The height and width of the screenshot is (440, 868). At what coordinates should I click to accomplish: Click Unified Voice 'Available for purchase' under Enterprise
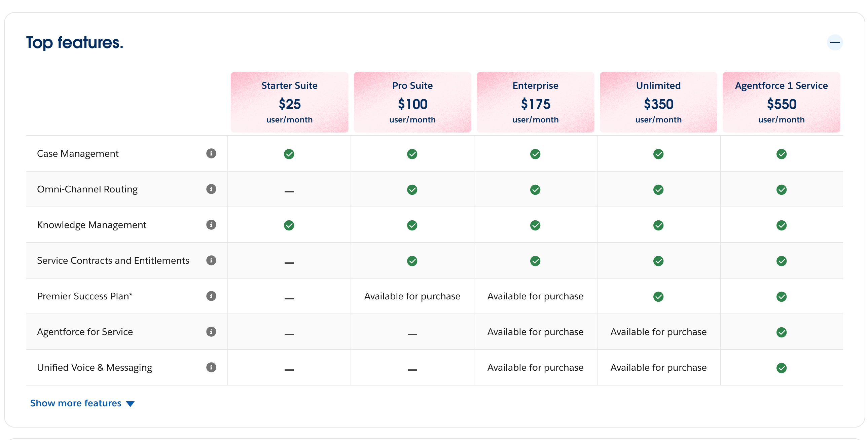pyautogui.click(x=535, y=368)
